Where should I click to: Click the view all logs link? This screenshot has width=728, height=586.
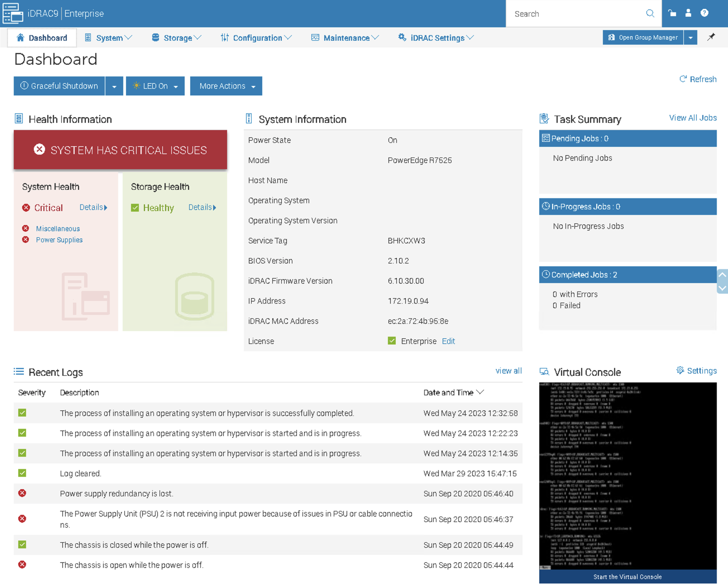pos(508,371)
